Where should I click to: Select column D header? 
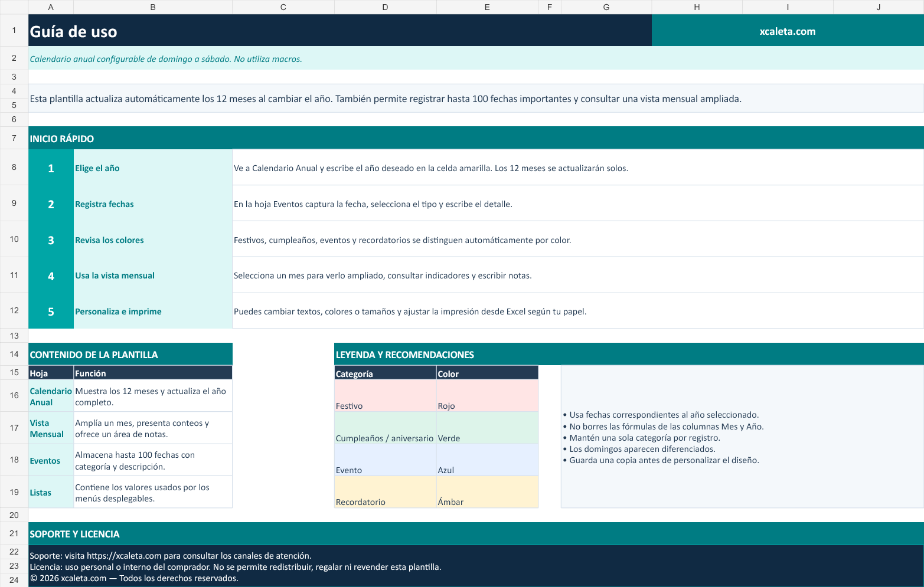tap(385, 7)
